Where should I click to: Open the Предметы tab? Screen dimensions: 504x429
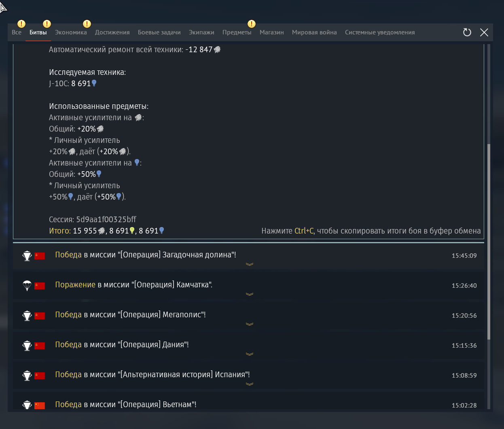[x=237, y=32]
